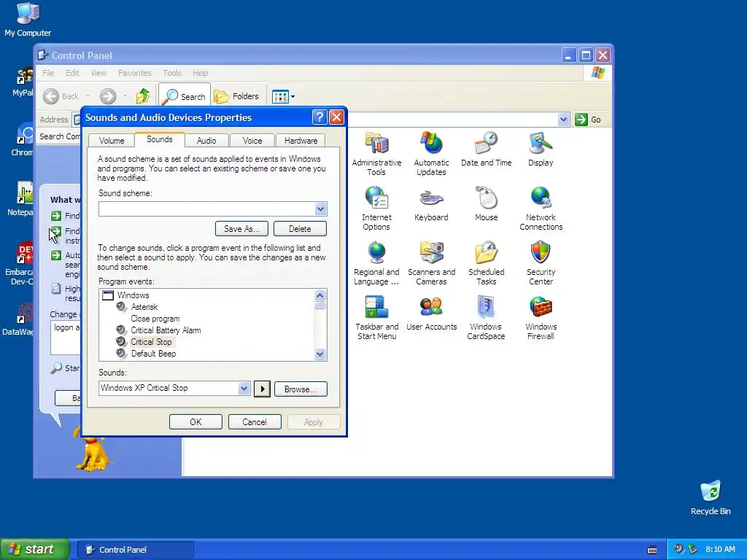Switch to the Hardware tab
This screenshot has width=747, height=560.
tap(301, 141)
